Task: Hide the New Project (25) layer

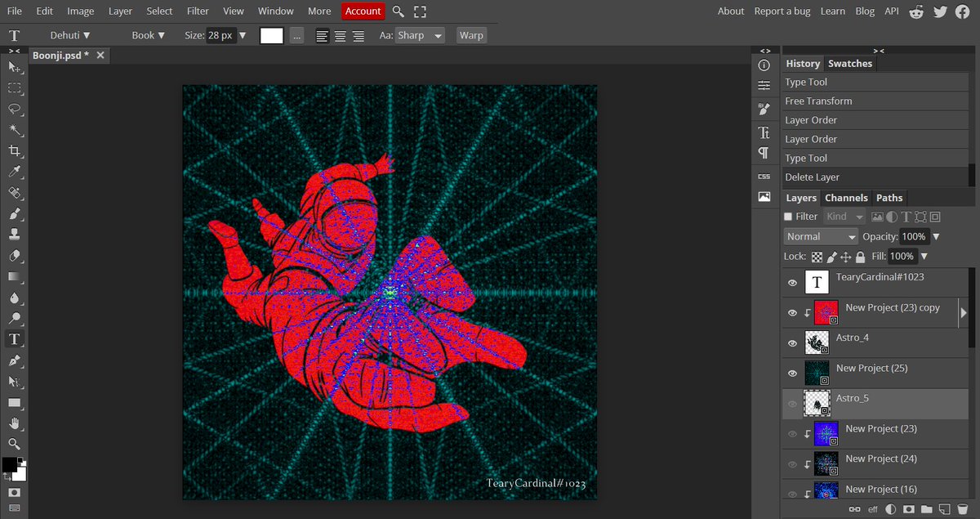Action: [792, 374]
